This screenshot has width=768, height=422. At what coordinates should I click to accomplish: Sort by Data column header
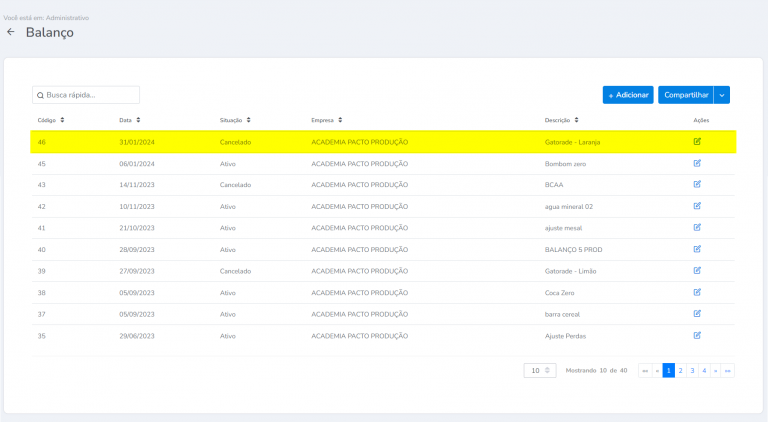coord(129,120)
